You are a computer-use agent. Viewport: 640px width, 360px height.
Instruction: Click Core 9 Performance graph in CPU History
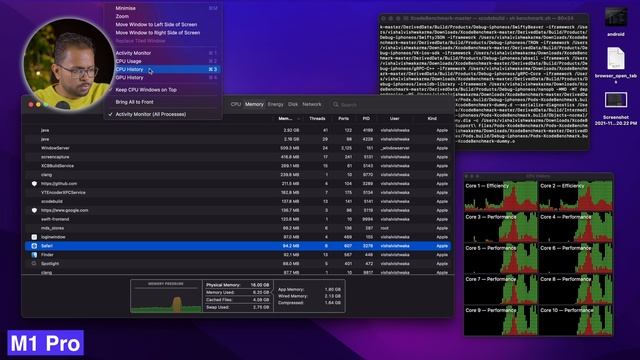pos(501,320)
